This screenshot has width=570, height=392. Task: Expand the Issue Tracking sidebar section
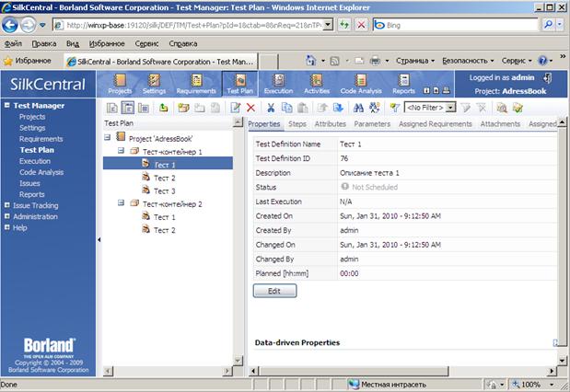tap(7, 205)
